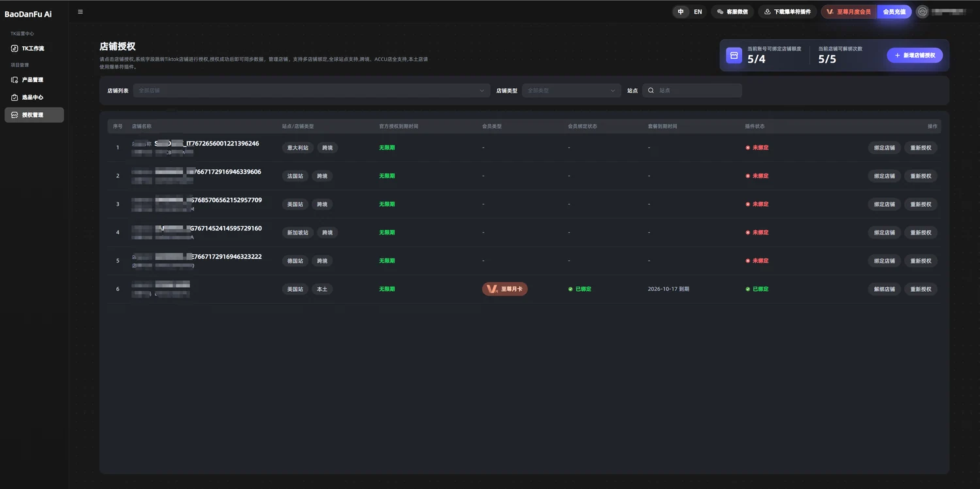Collapse the sidebar with the hamburger icon

coord(80,12)
